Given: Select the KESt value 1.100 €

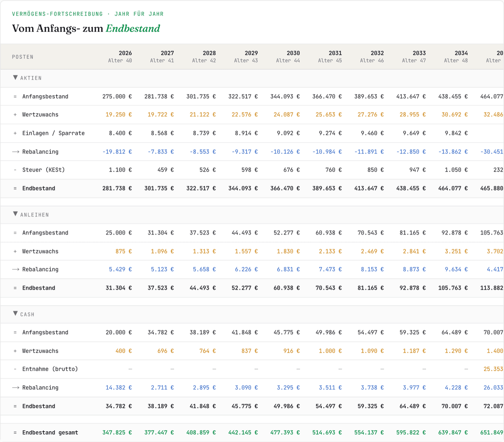Looking at the screenshot, I should [x=120, y=170].
